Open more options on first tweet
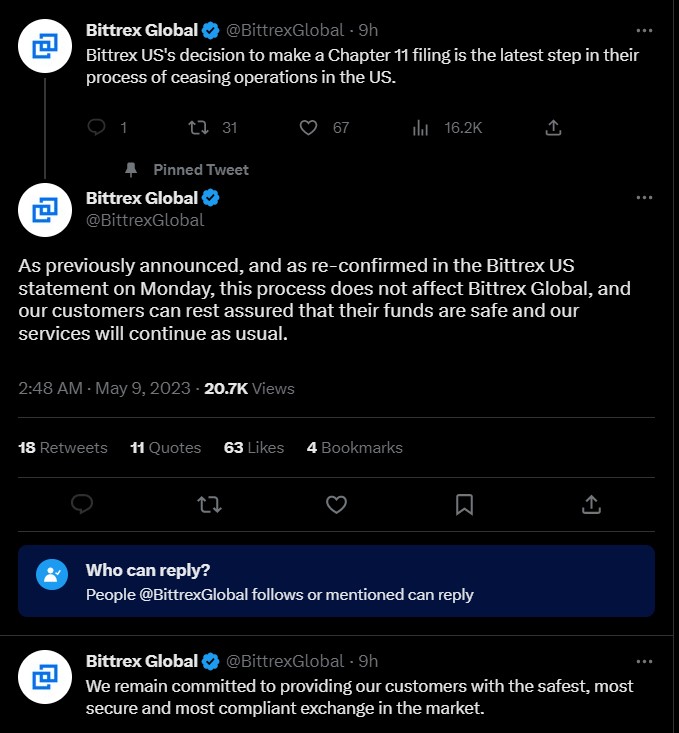This screenshot has height=733, width=679. tap(644, 29)
